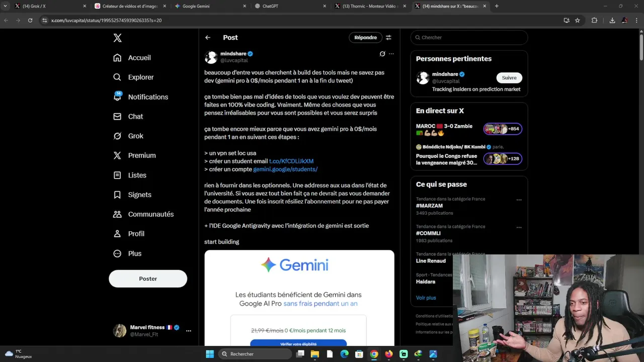Close the Google Gemini tab

[245, 6]
